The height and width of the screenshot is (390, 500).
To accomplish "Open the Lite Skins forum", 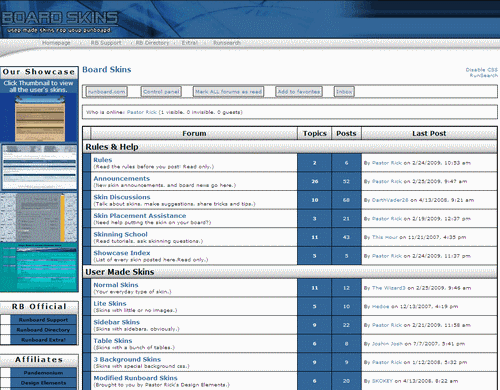I will click(x=110, y=303).
